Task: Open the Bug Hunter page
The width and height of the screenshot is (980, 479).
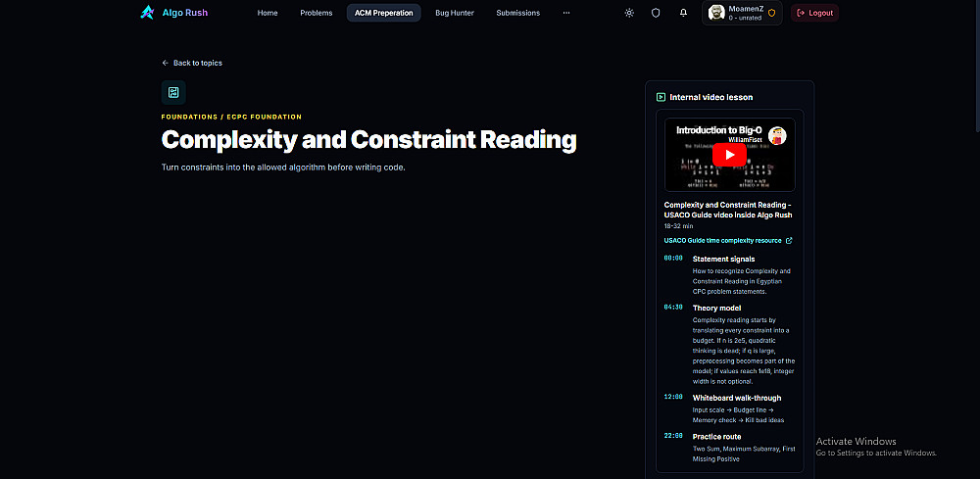Action: 455,13
